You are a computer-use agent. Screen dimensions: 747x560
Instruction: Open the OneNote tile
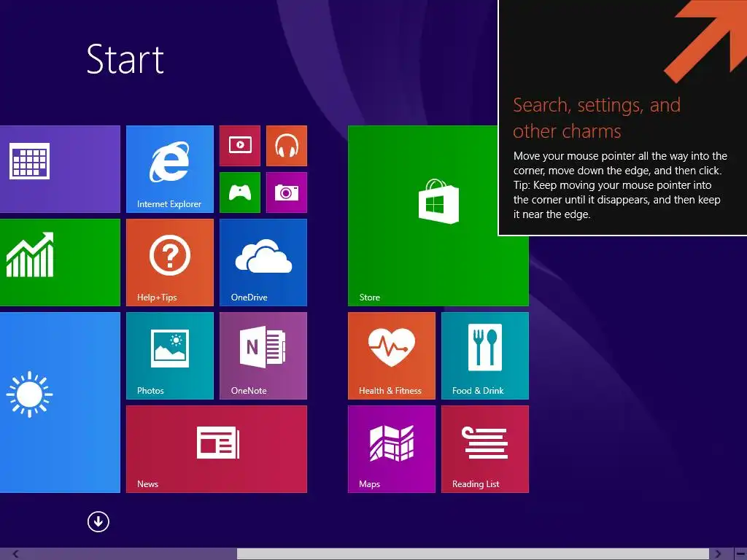point(263,356)
